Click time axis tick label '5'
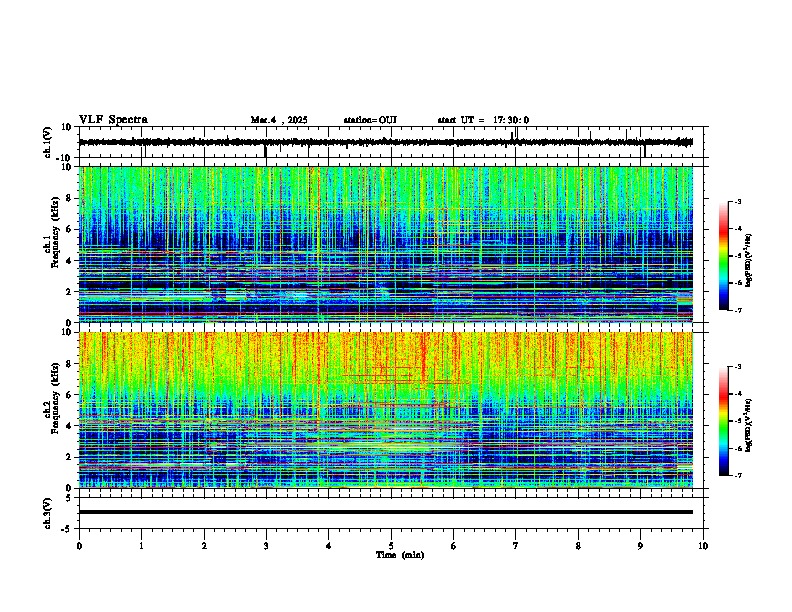Screen dimensions: 792x612 [391, 545]
